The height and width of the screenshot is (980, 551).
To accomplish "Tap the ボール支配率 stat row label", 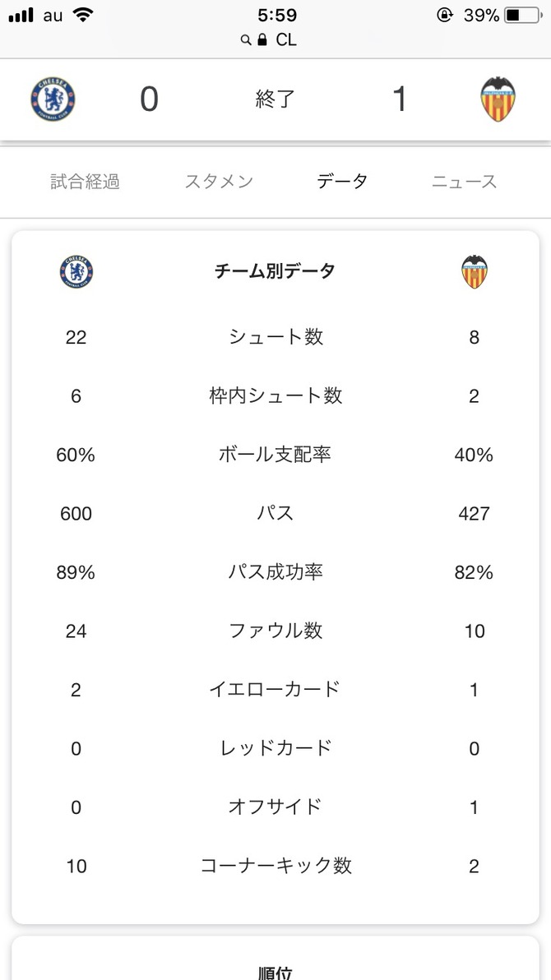I will [x=275, y=455].
